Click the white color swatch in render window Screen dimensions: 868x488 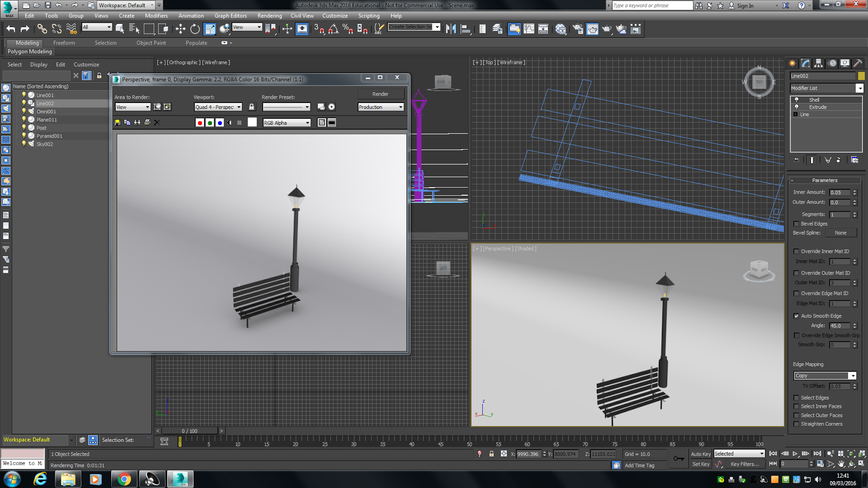(252, 123)
